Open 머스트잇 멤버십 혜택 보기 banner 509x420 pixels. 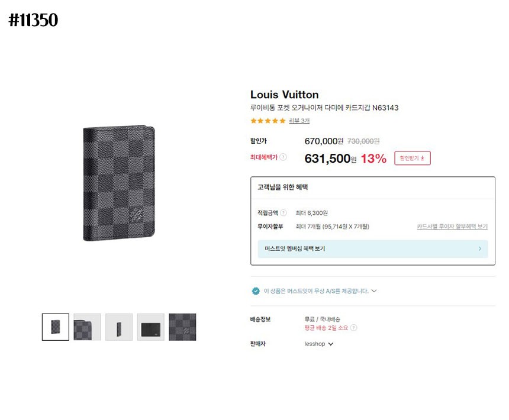[373, 249]
